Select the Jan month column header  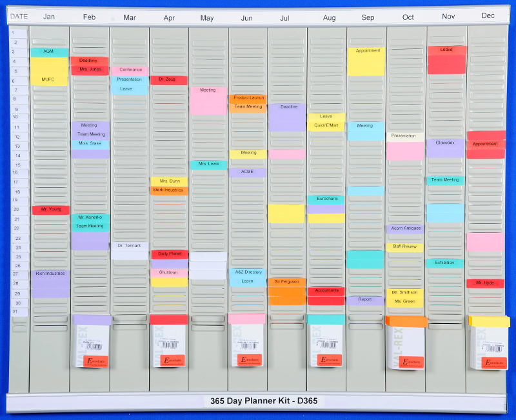click(x=49, y=17)
